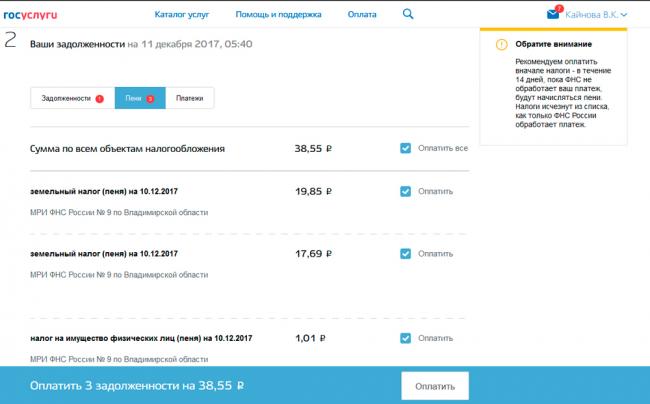Image resolution: width=650 pixels, height=404 pixels.
Task: Uncheck Оплатить for the 1,01 ₽ property tax
Action: click(405, 338)
